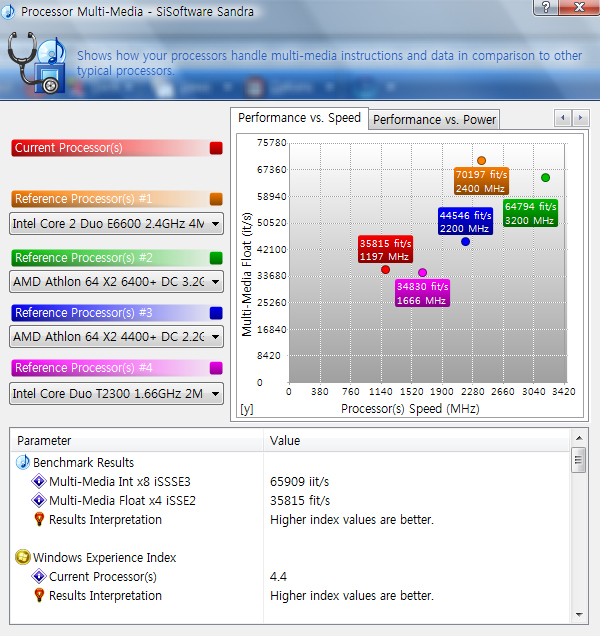Click the lightbulb icon under Windows Experience Index
Viewport: 600px width, 636px height.
click(39, 595)
